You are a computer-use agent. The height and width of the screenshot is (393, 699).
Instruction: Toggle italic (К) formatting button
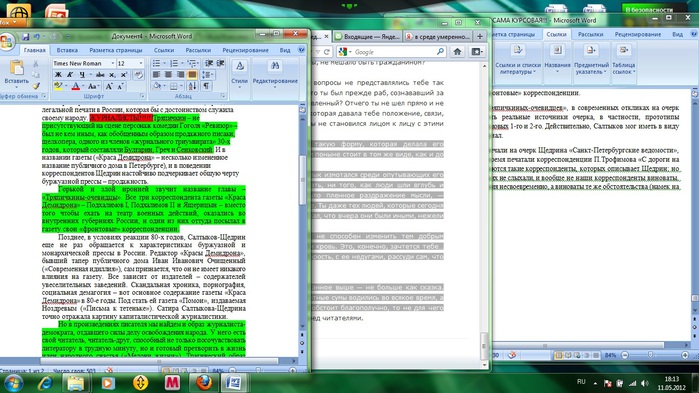[x=70, y=75]
